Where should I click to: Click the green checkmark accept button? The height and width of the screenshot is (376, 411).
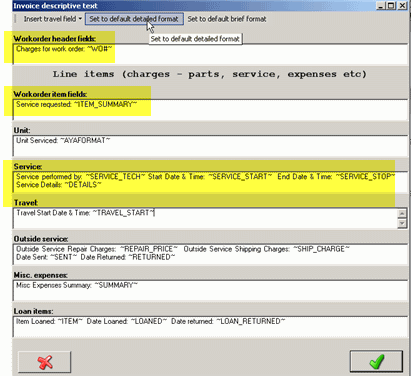(376, 361)
